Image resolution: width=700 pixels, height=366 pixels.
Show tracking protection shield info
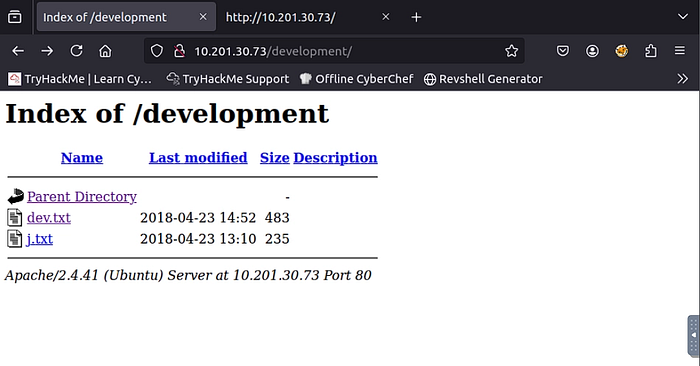click(157, 51)
